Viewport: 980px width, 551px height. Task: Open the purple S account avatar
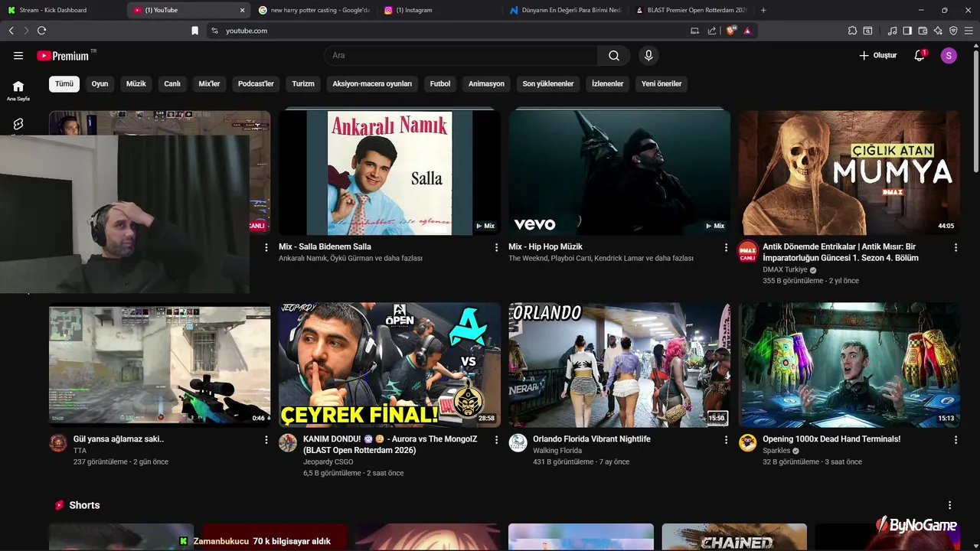click(949, 55)
